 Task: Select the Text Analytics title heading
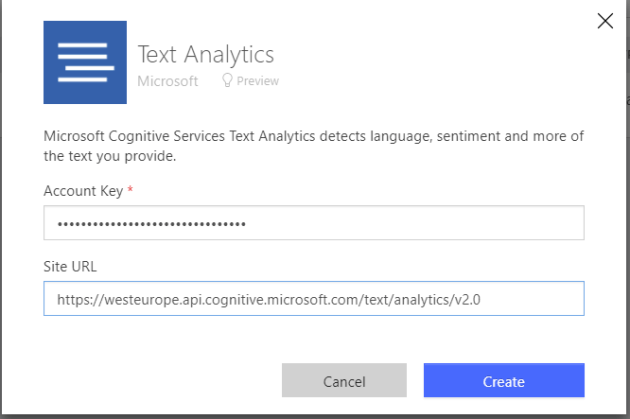pyautogui.click(x=205, y=53)
